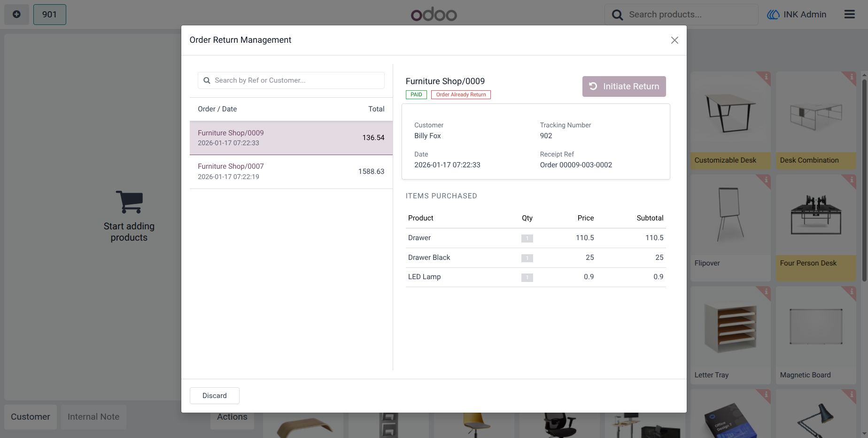Click info corner icon on Magnetic Board
The height and width of the screenshot is (438, 868).
[851, 292]
